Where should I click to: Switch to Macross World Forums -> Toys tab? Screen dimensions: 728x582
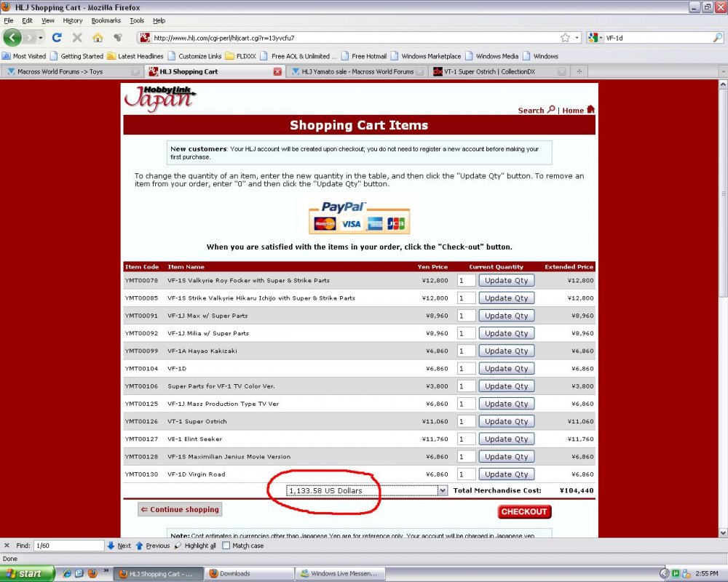[72, 71]
